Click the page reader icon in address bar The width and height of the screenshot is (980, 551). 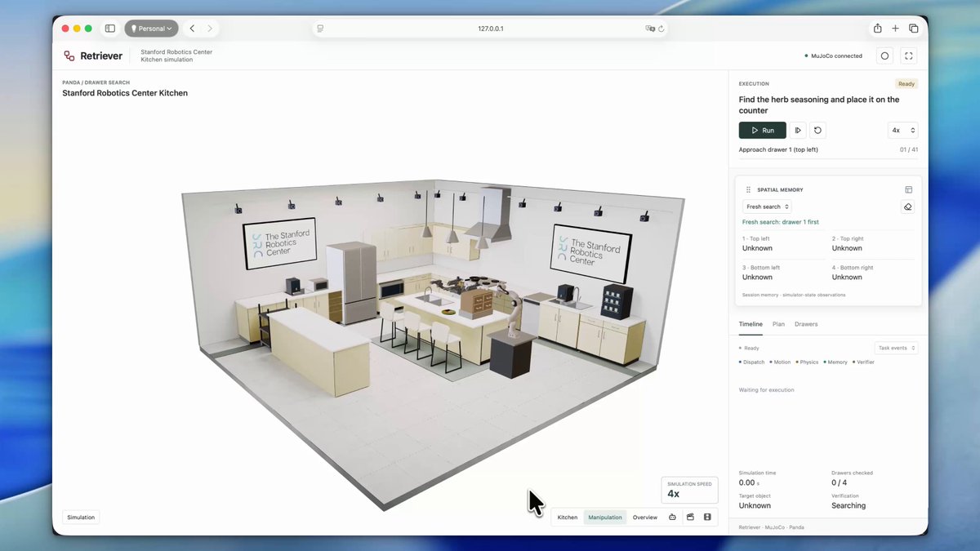pos(320,29)
